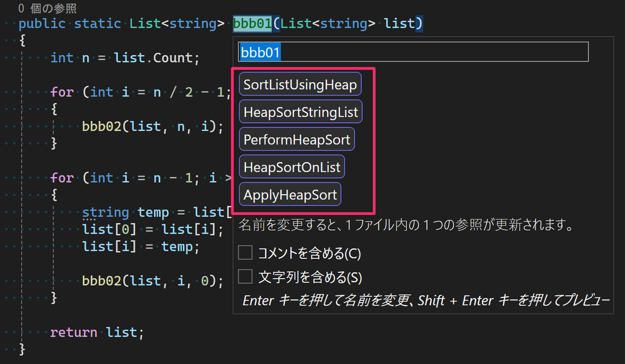
Task: Select the ApplyHeapSort suggestion
Action: click(290, 195)
